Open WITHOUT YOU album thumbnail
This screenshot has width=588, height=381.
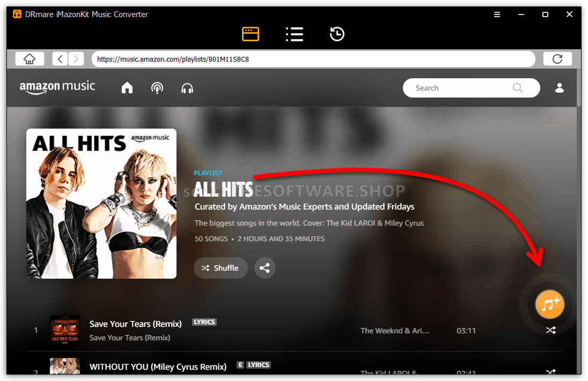tap(65, 366)
